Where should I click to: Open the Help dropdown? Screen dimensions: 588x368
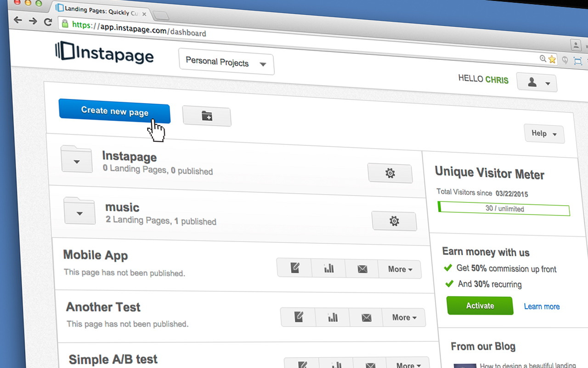coord(544,133)
